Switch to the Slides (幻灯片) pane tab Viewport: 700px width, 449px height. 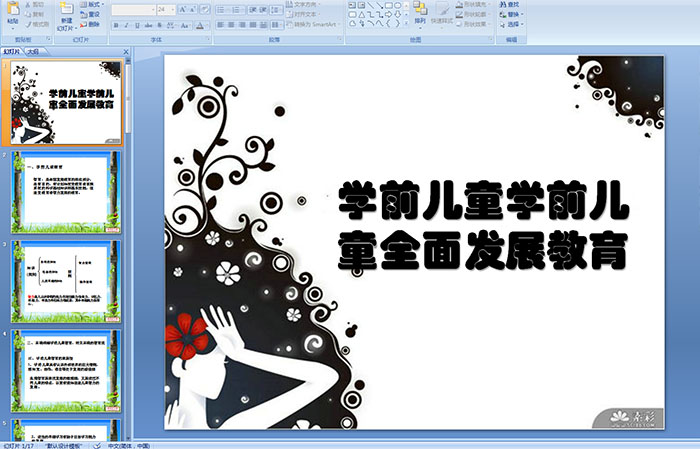click(12, 52)
